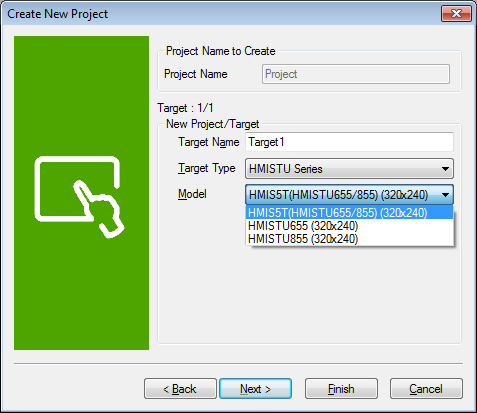Click the Model label text
The width and height of the screenshot is (477, 413).
pyautogui.click(x=192, y=194)
